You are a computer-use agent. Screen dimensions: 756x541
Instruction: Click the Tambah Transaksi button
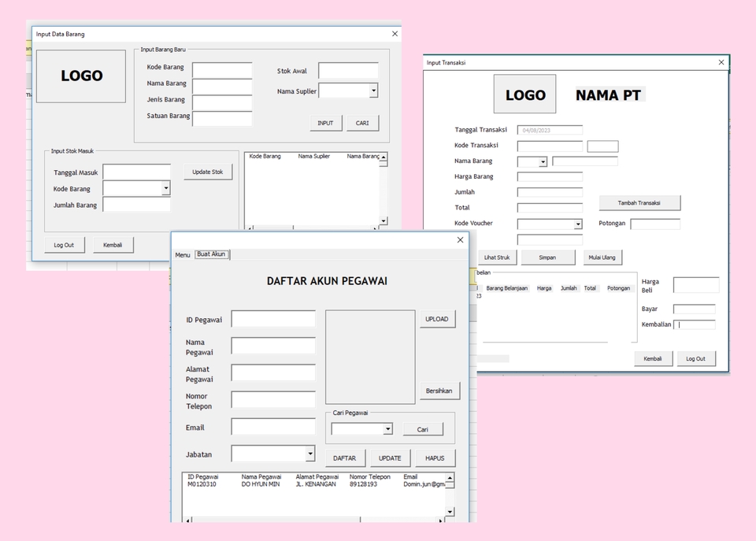639,203
